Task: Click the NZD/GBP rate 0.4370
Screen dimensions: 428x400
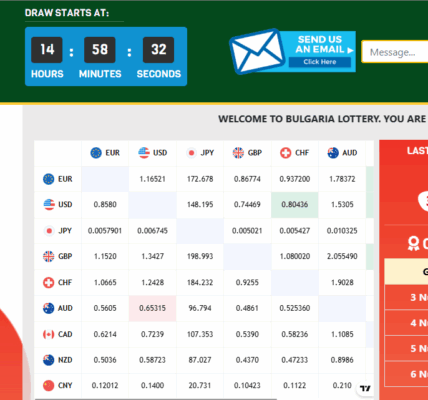Action: [x=247, y=360]
